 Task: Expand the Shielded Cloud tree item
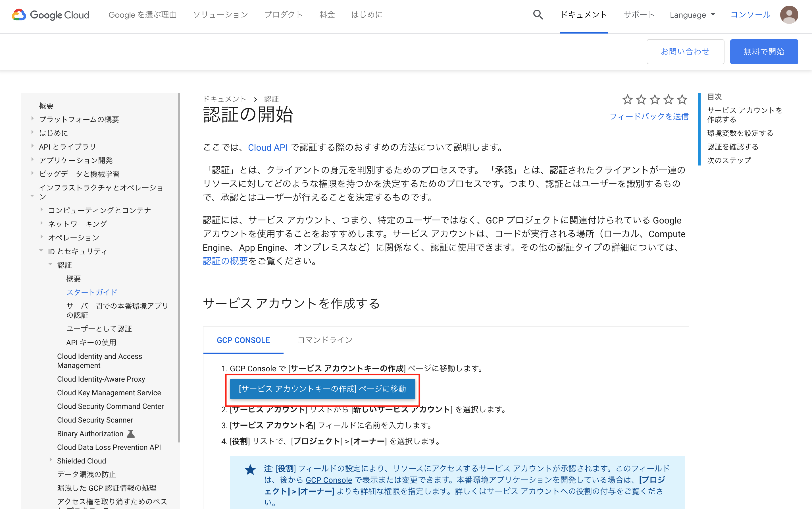click(51, 460)
